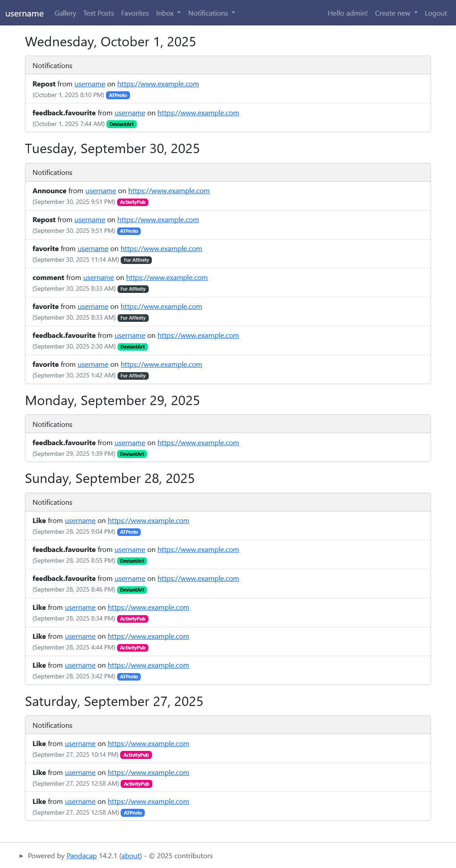Open the Create new dropdown

coord(396,13)
